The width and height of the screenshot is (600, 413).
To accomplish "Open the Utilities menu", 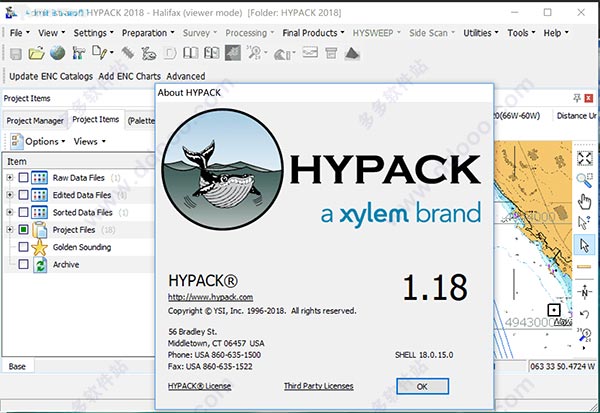I will coord(481,33).
